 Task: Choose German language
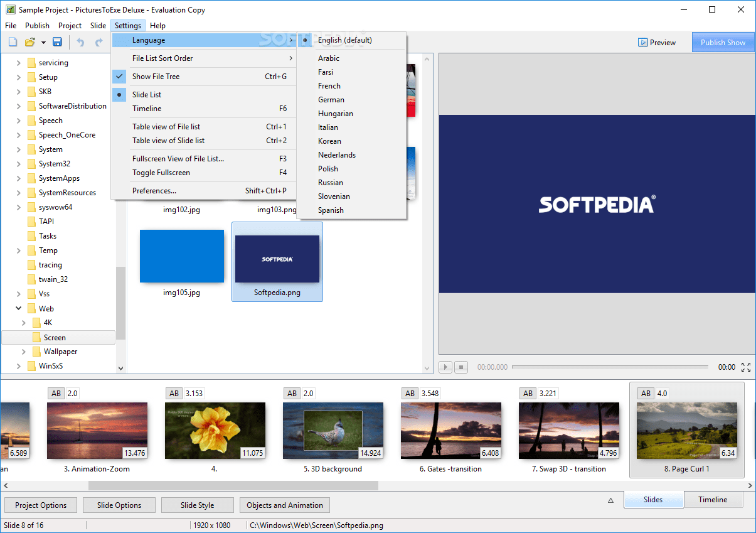(x=352, y=100)
